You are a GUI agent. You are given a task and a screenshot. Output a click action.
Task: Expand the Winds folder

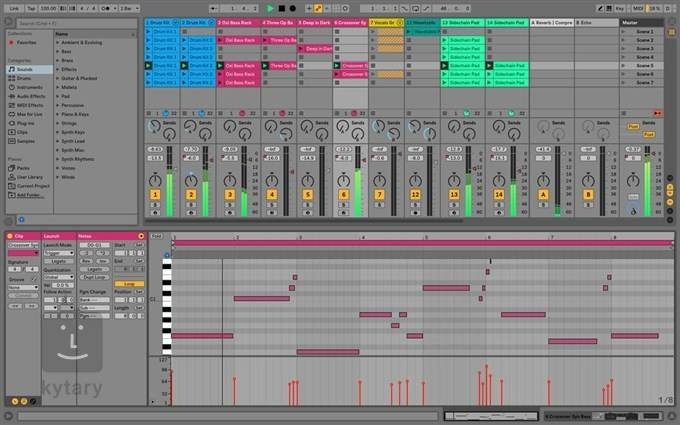[57, 177]
